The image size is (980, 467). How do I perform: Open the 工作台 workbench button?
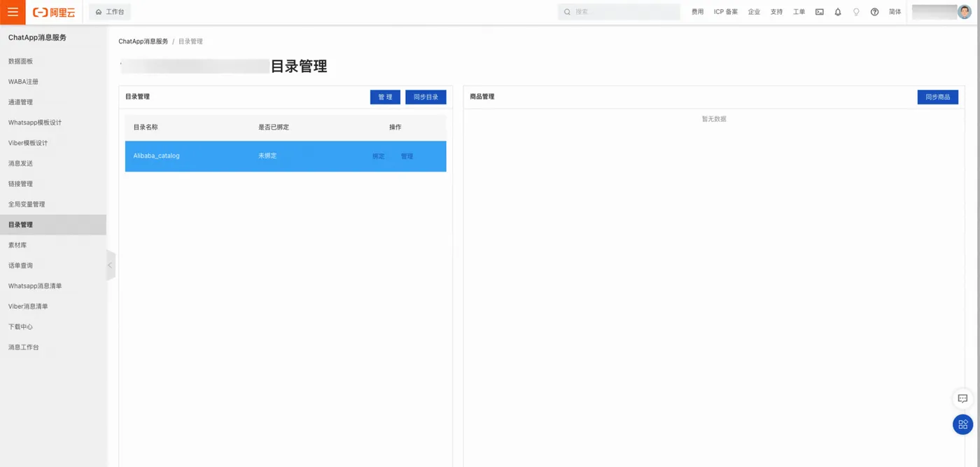[110, 12]
